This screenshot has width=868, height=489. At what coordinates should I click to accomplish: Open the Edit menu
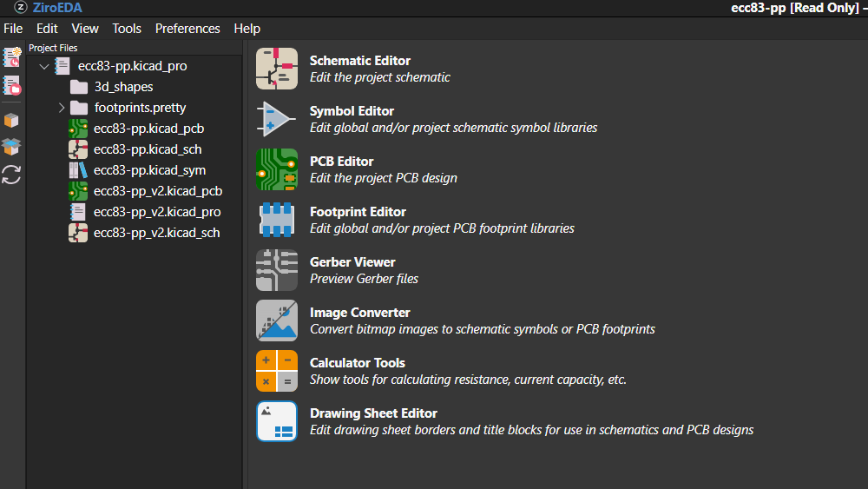click(47, 29)
